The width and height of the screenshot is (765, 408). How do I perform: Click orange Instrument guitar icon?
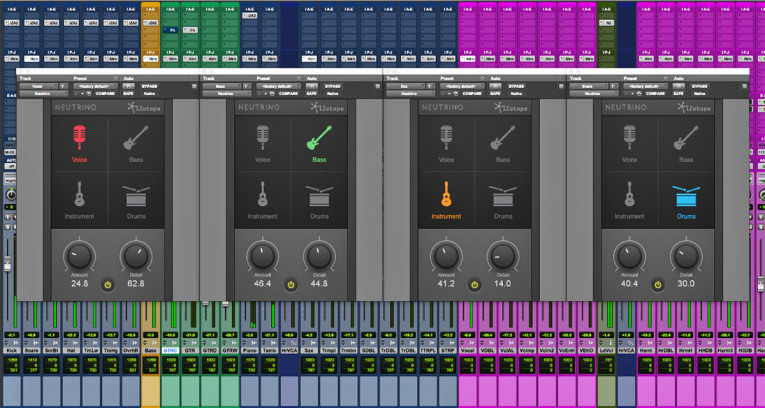446,194
